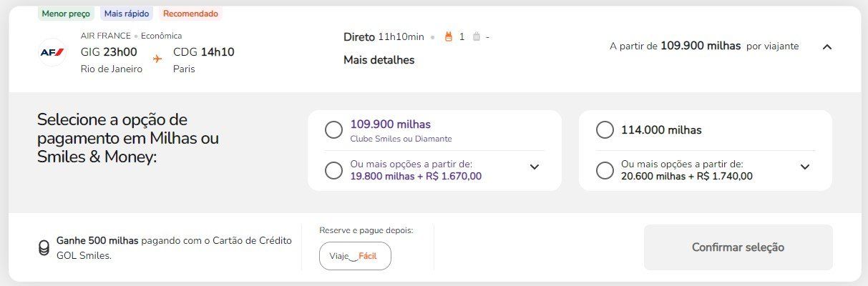Click the miles coin stack icon
This screenshot has width=868, height=286.
[x=44, y=248]
